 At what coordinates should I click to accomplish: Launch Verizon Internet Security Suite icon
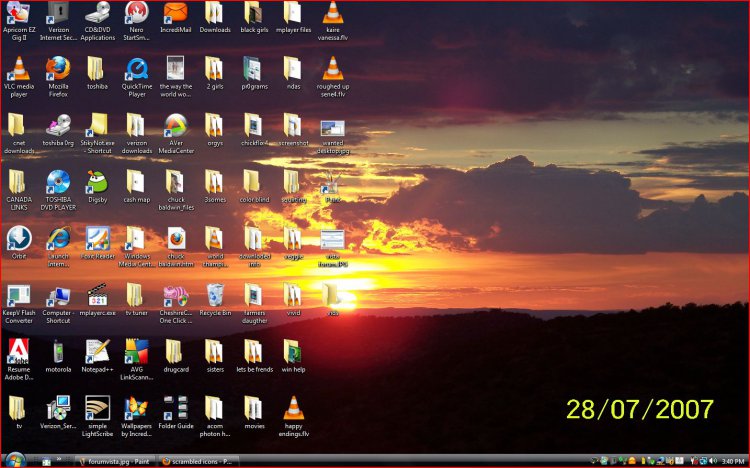point(58,22)
